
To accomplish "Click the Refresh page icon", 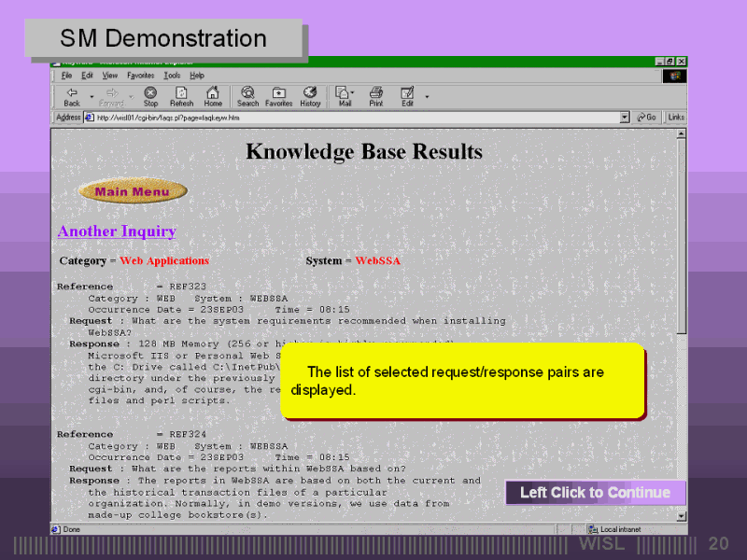I will pyautogui.click(x=181, y=93).
